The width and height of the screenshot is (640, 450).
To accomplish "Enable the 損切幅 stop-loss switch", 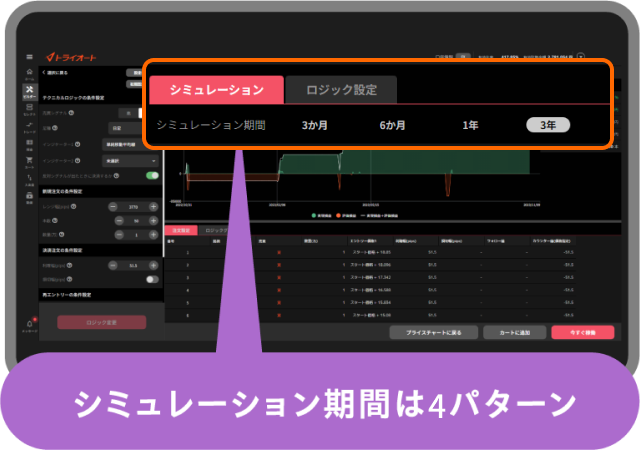I will click(152, 279).
